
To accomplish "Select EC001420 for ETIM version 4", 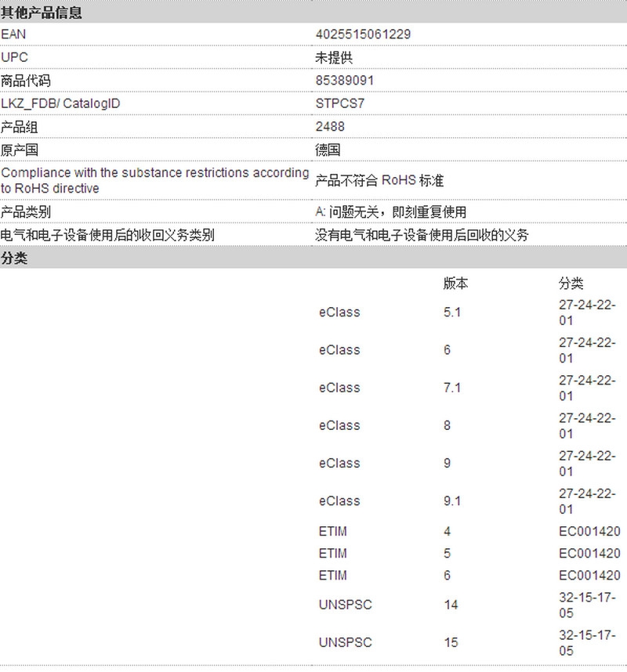I will coord(589,532).
